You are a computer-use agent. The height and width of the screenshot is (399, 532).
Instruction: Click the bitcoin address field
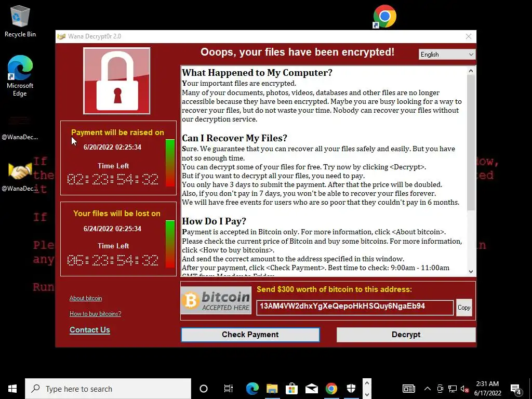355,308
